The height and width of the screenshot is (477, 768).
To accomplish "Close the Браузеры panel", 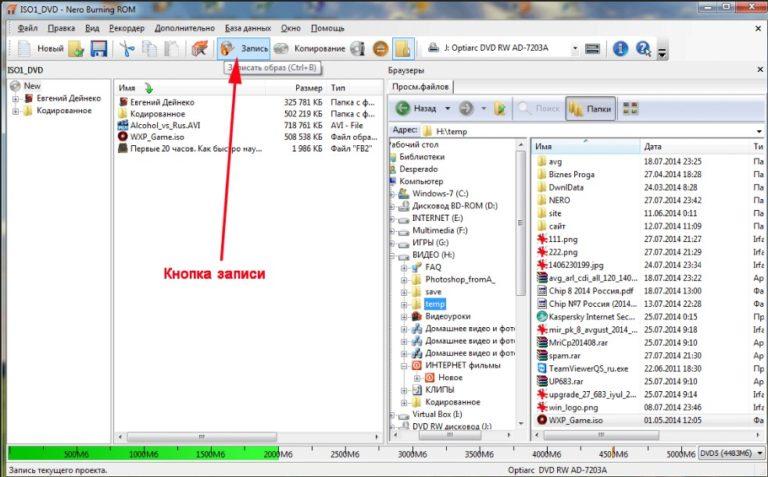I will [760, 70].
